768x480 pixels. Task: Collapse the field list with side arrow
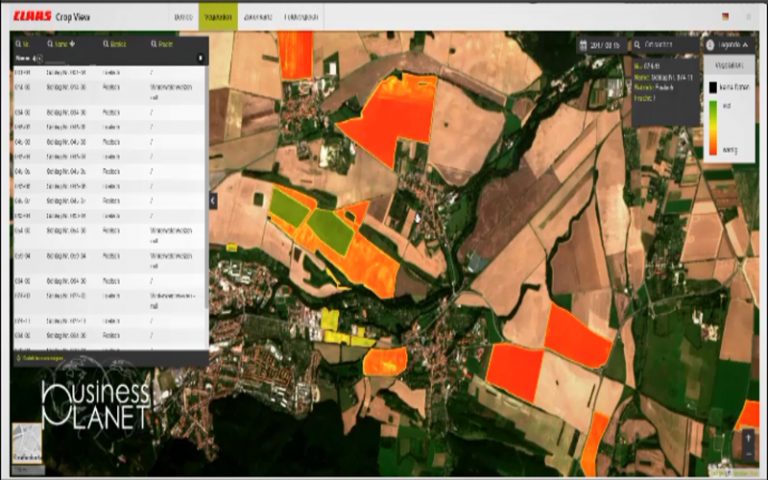212,201
